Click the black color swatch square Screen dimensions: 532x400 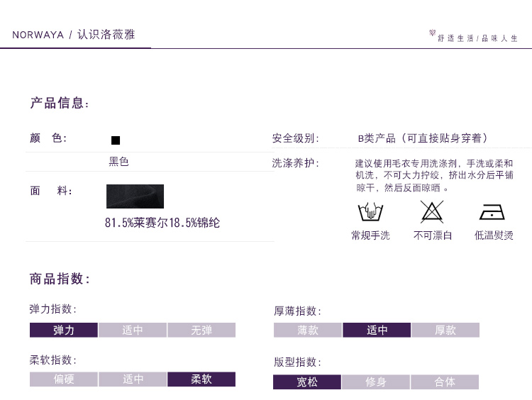(116, 140)
